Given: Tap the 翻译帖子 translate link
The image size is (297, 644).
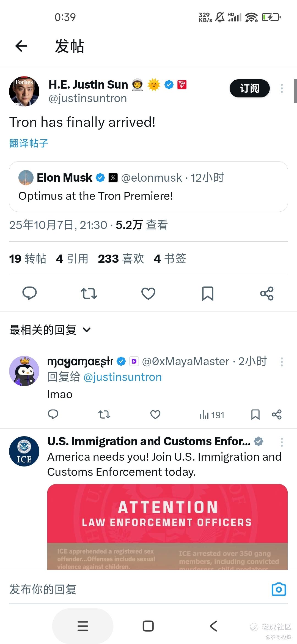Looking at the screenshot, I should (x=29, y=143).
